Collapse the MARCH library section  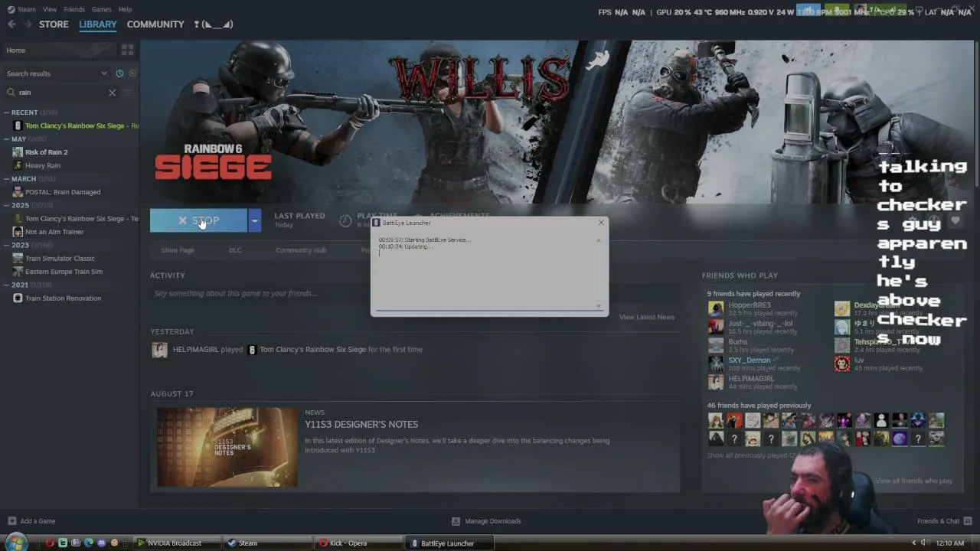6,179
